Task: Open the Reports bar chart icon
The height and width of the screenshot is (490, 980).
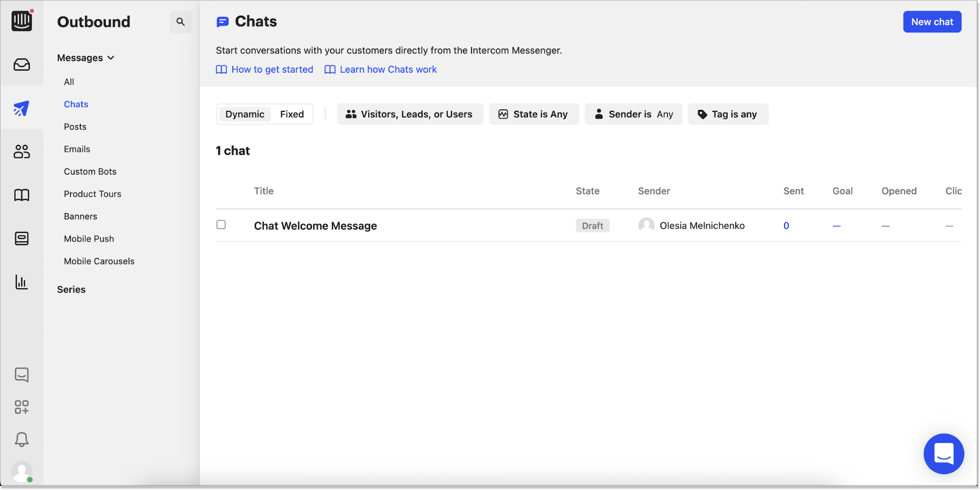Action: (22, 282)
